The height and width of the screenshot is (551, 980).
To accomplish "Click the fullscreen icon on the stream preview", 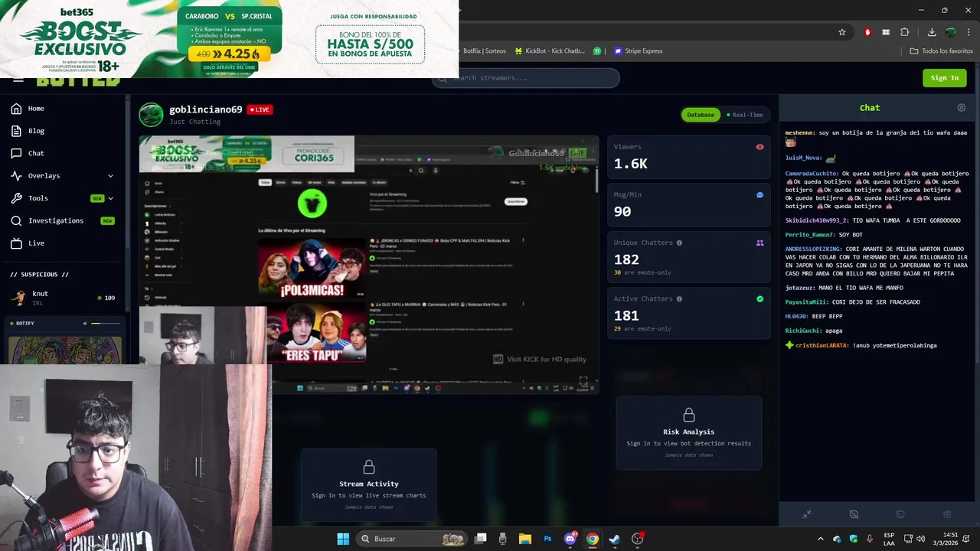I will (583, 380).
